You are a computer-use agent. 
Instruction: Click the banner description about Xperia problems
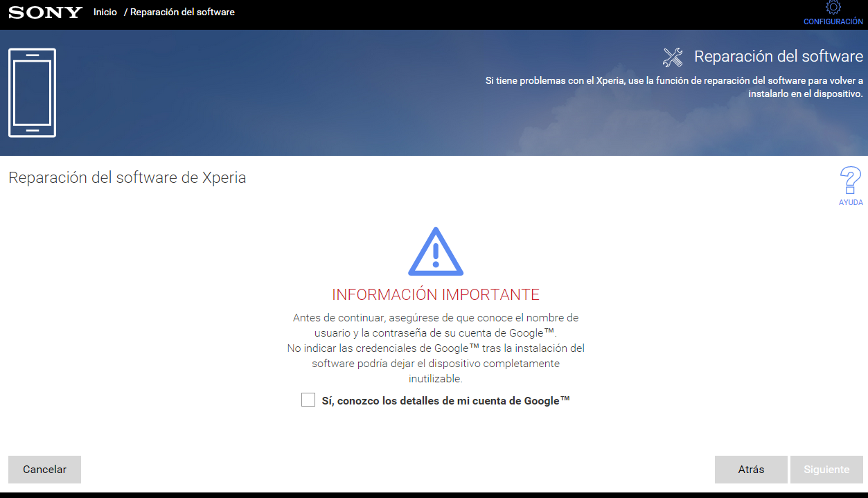pyautogui.click(x=673, y=87)
